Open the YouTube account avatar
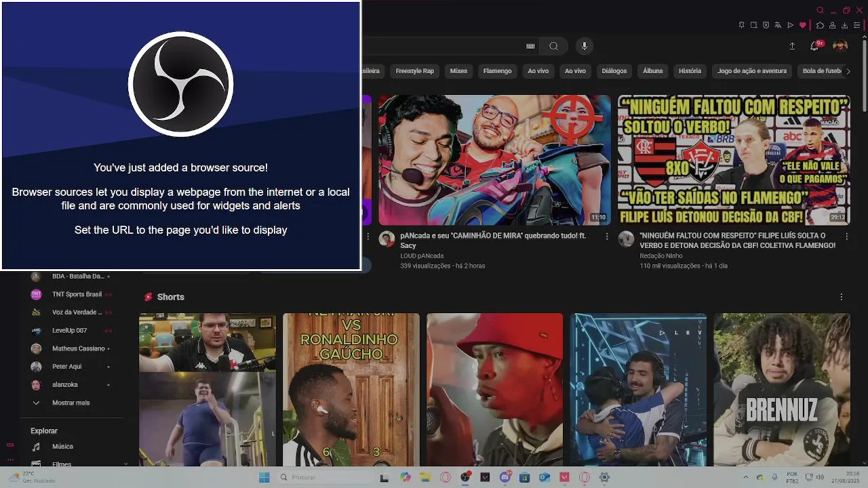 (840, 45)
